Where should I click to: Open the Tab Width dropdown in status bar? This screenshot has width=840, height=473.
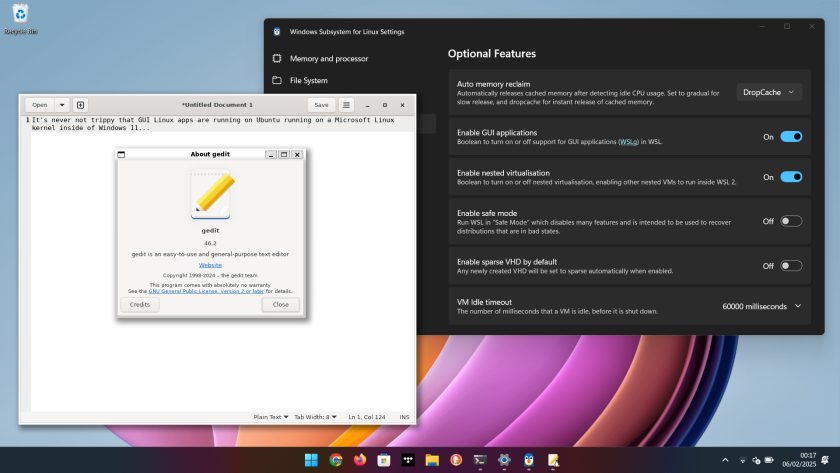click(x=315, y=417)
